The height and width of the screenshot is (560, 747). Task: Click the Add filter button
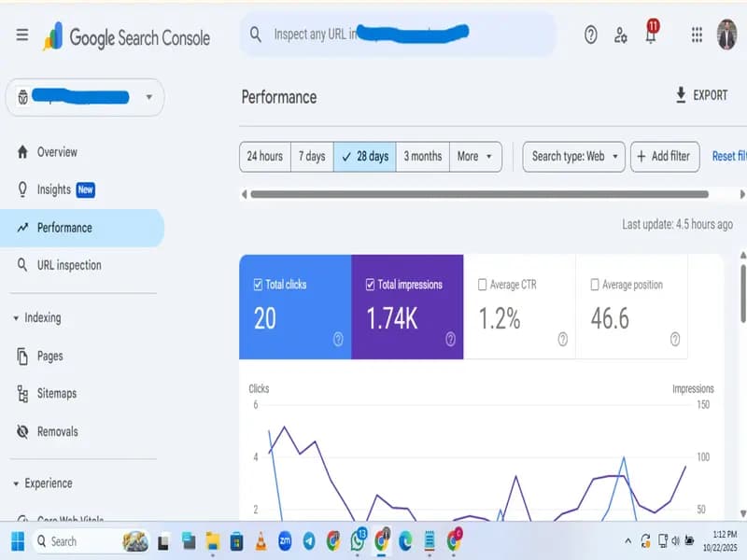point(665,156)
